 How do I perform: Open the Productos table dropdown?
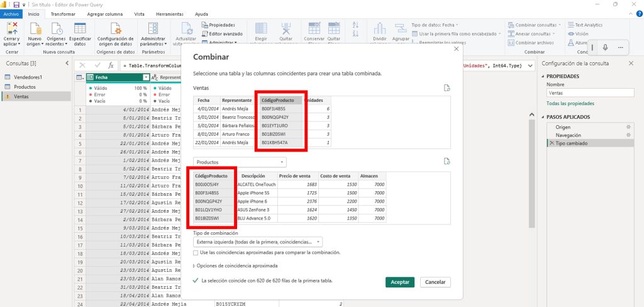pos(240,162)
